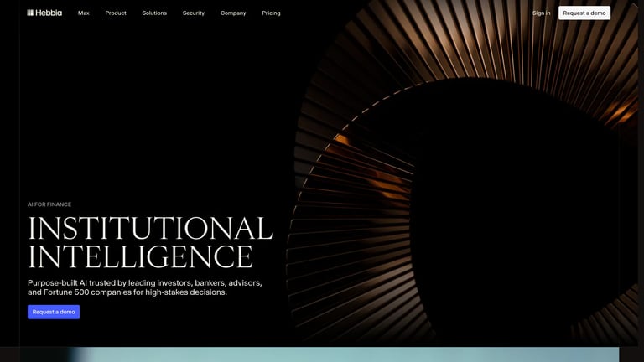Screen dimensions: 644x362
Task: Click the Sign in link
Action: [x=542, y=13]
